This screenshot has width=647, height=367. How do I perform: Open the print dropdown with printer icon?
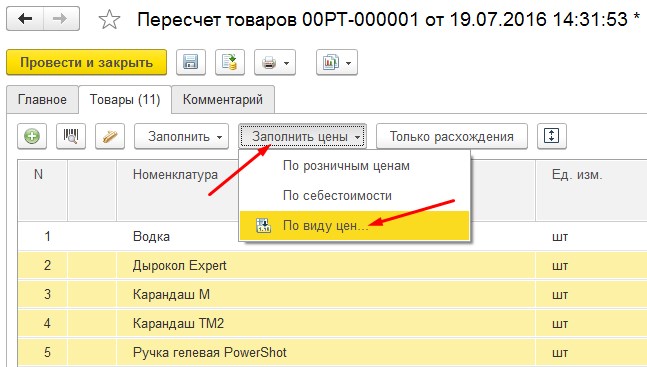(x=275, y=62)
